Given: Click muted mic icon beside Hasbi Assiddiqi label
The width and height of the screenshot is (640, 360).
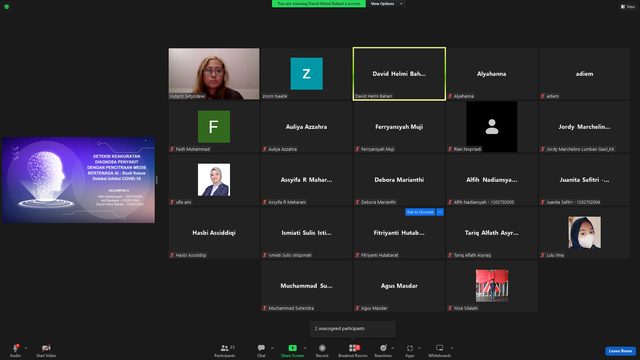Looking at the screenshot, I should point(172,256).
